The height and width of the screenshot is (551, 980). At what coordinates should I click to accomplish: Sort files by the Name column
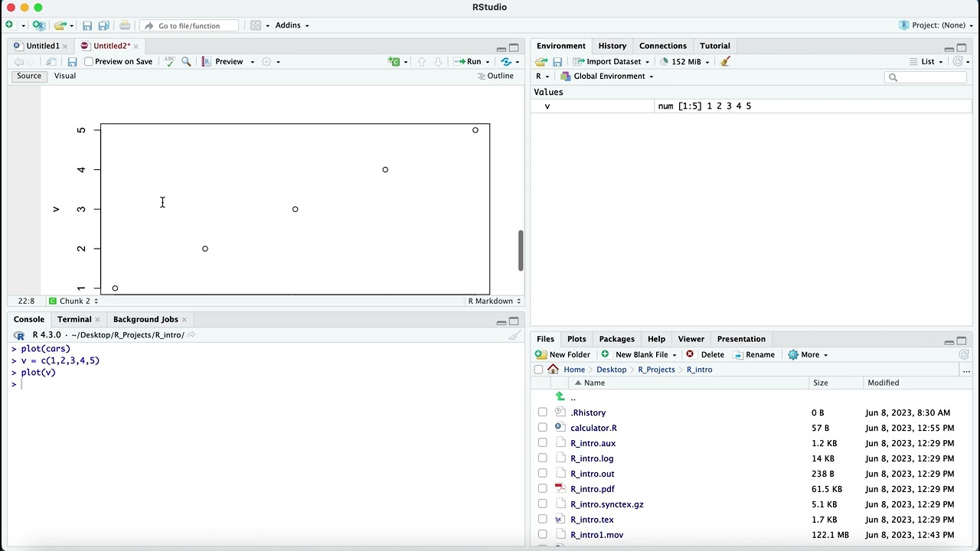pyautogui.click(x=594, y=383)
